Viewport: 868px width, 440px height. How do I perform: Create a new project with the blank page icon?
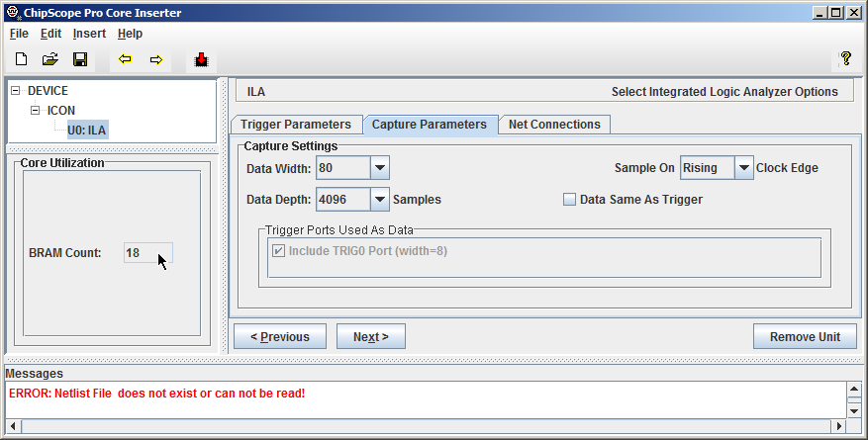[x=21, y=59]
